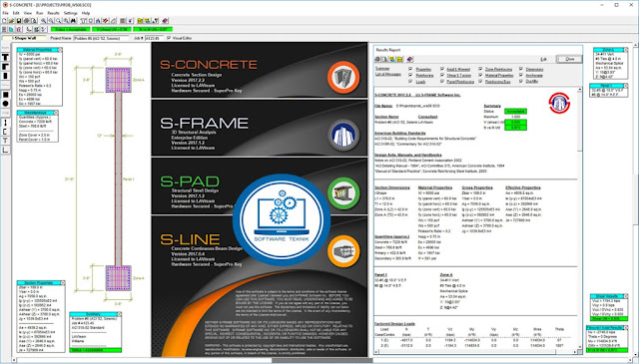The width and height of the screenshot is (639, 364).
Task: Click the printer icon in Results Report
Action: coord(377,60)
